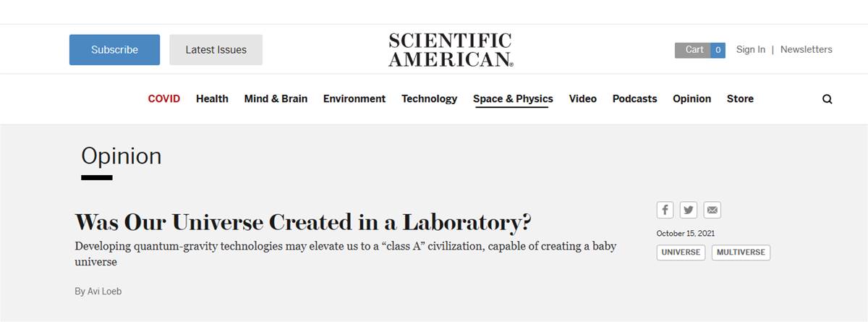Select COVID in navigation menu
The image size is (868, 322).
(x=164, y=98)
